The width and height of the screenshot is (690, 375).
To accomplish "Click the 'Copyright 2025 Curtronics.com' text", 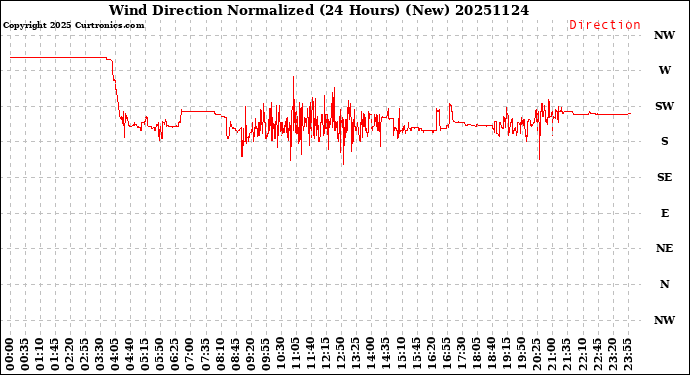I will tap(74, 25).
